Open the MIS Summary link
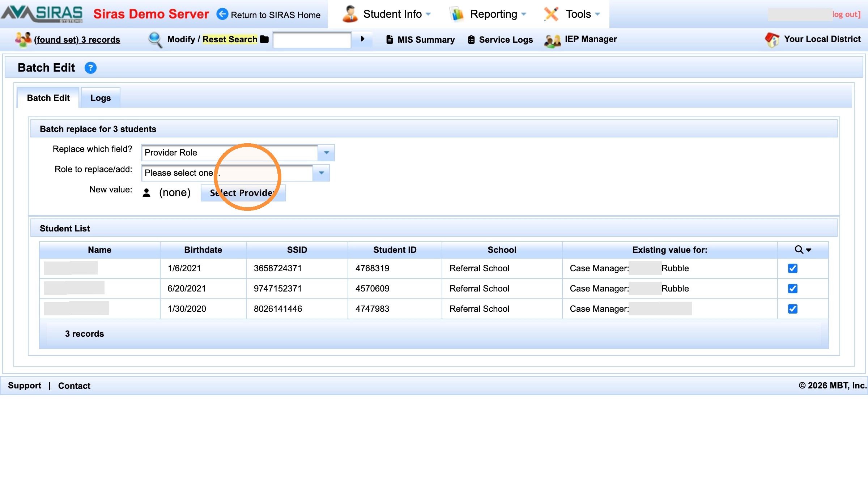The image size is (868, 485). coord(426,39)
